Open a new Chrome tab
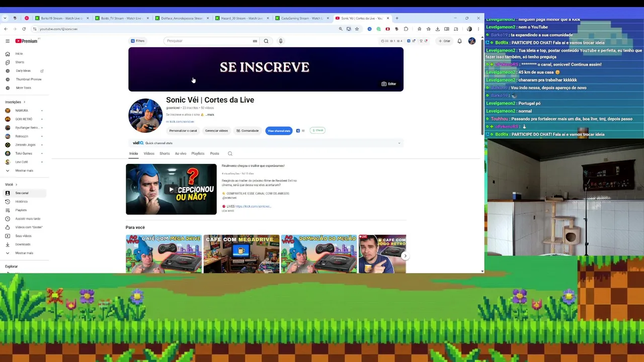 tap(396, 18)
